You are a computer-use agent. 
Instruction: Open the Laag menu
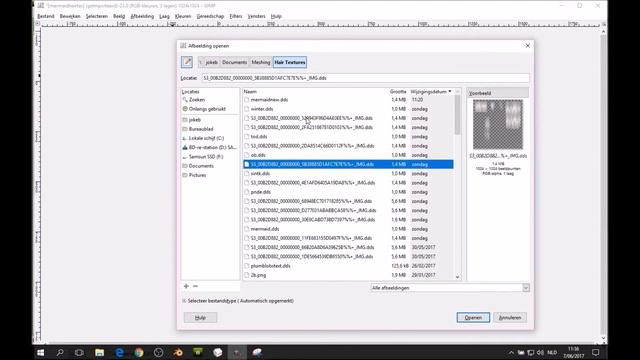point(164,16)
